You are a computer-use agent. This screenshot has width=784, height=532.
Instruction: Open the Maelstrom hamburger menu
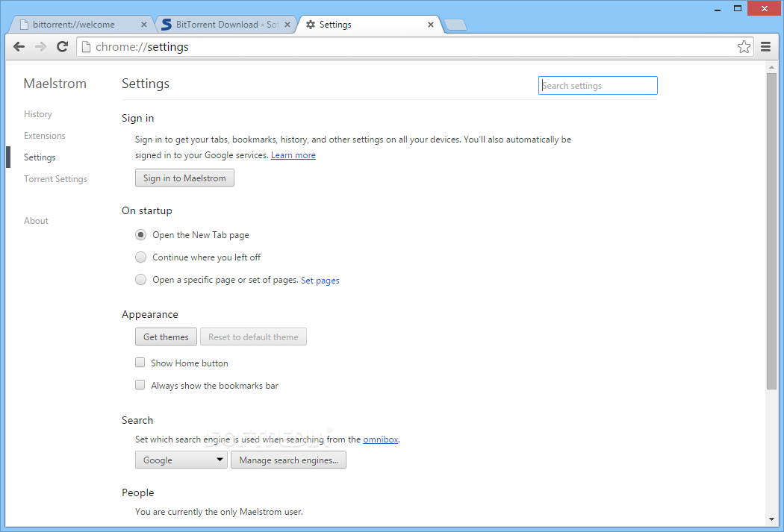(765, 46)
